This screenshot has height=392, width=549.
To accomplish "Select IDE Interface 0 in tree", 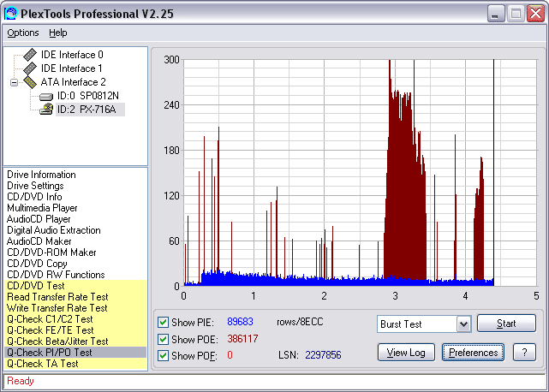I will click(72, 55).
